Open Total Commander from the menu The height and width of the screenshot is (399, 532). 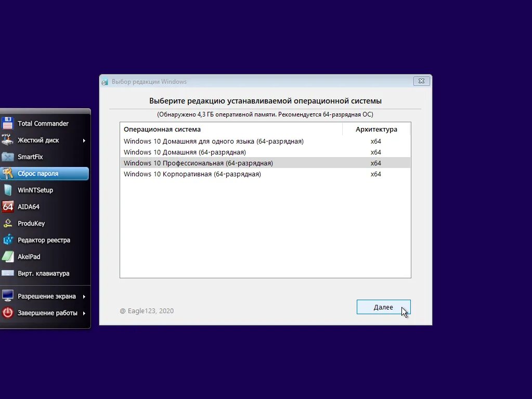coord(45,123)
